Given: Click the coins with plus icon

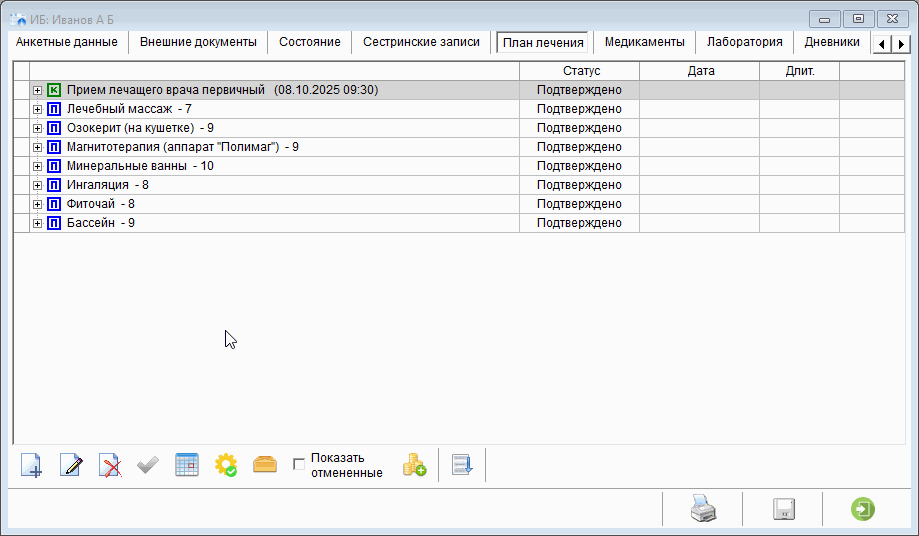Looking at the screenshot, I should point(414,465).
